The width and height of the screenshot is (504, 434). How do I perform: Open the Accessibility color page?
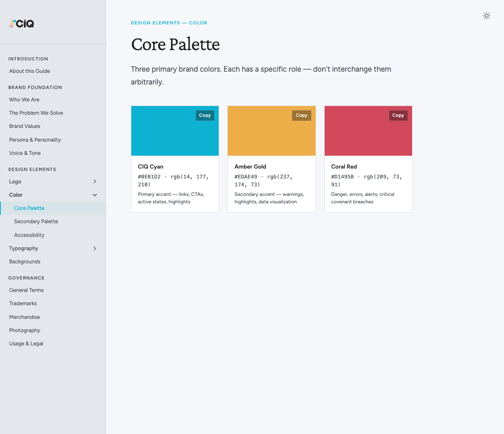29,235
